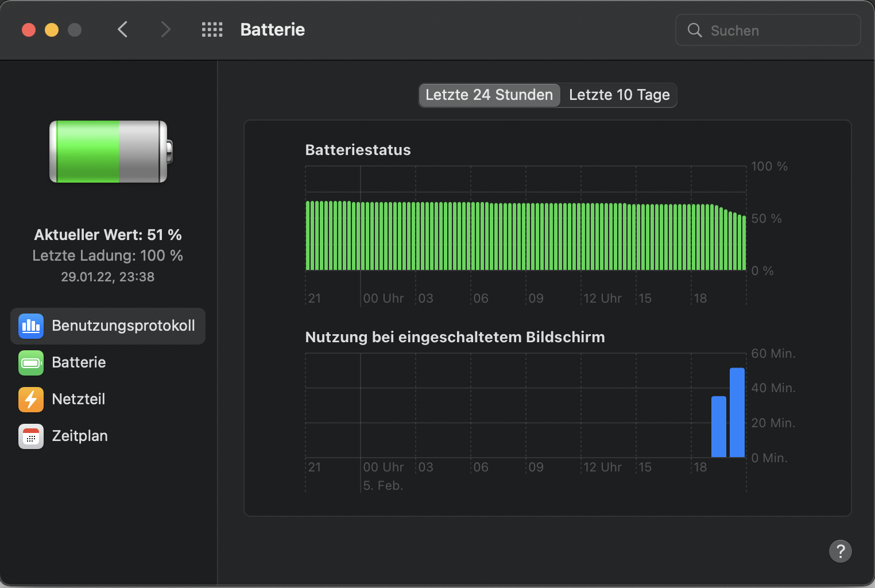The image size is (875, 588).
Task: Click the shorter blue screen usage bar
Action: [718, 427]
